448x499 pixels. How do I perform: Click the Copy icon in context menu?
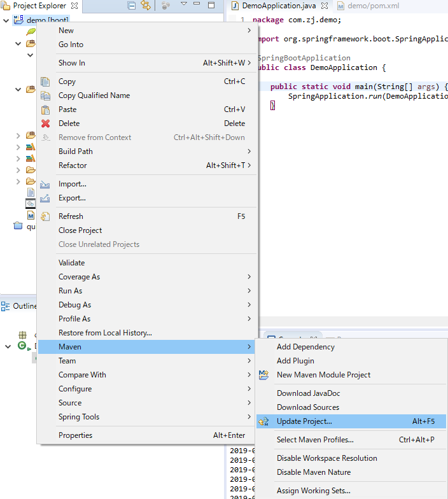45,81
